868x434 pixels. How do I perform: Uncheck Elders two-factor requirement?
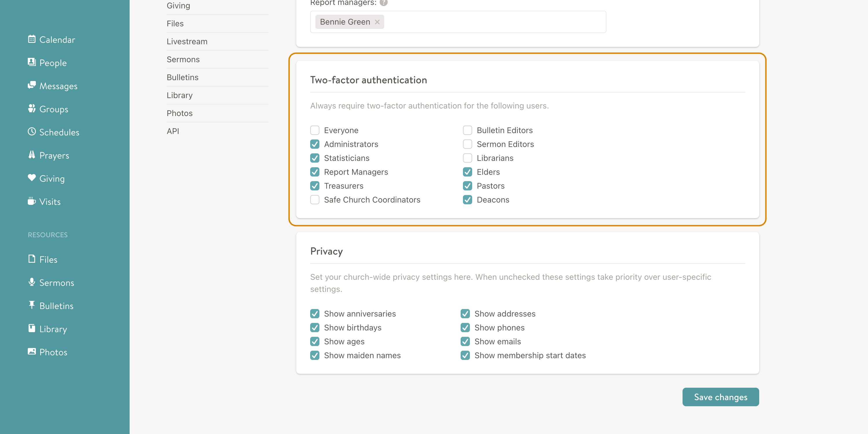tap(467, 172)
